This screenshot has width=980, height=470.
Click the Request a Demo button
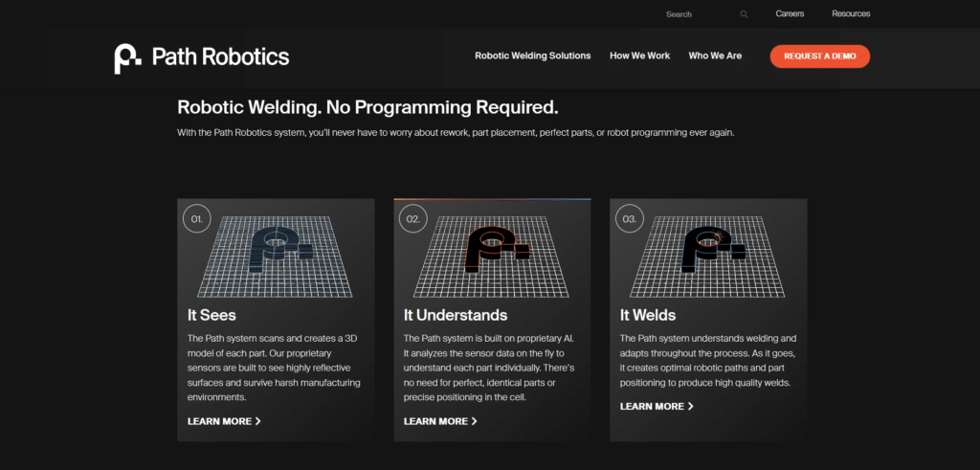point(820,56)
